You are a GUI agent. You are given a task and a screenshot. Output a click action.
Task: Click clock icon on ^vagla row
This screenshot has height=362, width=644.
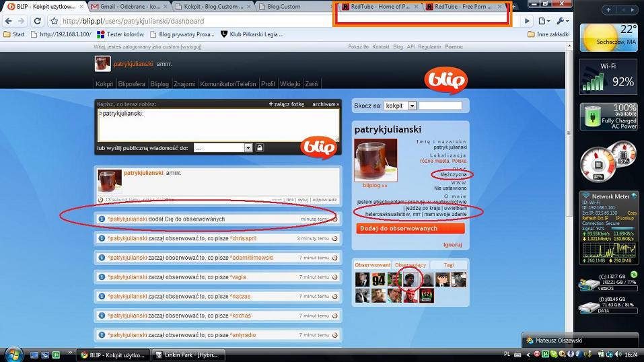tap(334, 277)
